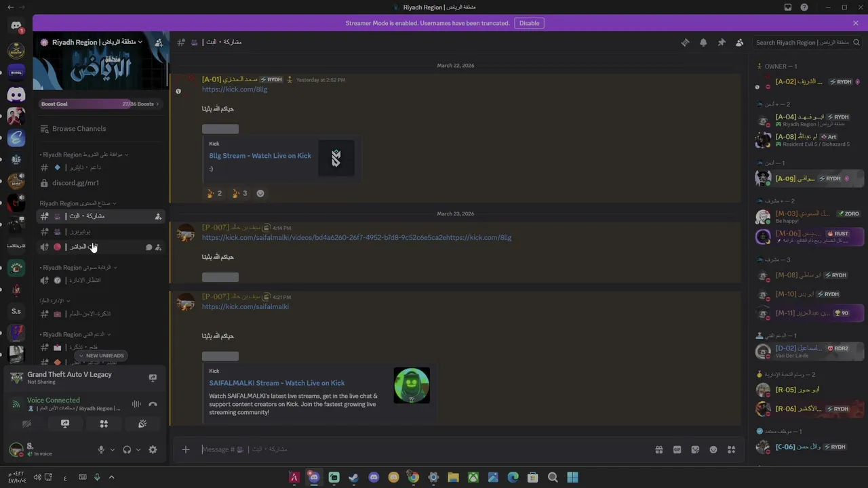Click the Search Riyadh Region field
The height and width of the screenshot is (488, 868).
(x=806, y=42)
